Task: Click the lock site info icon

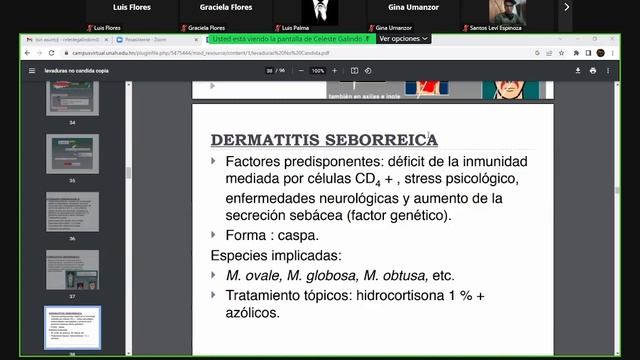Action: [x=66, y=53]
